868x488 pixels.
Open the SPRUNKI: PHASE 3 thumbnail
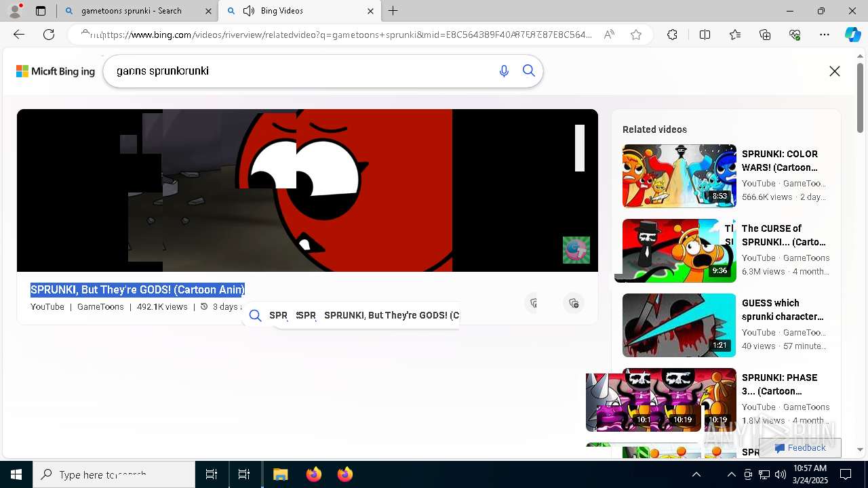pyautogui.click(x=679, y=400)
